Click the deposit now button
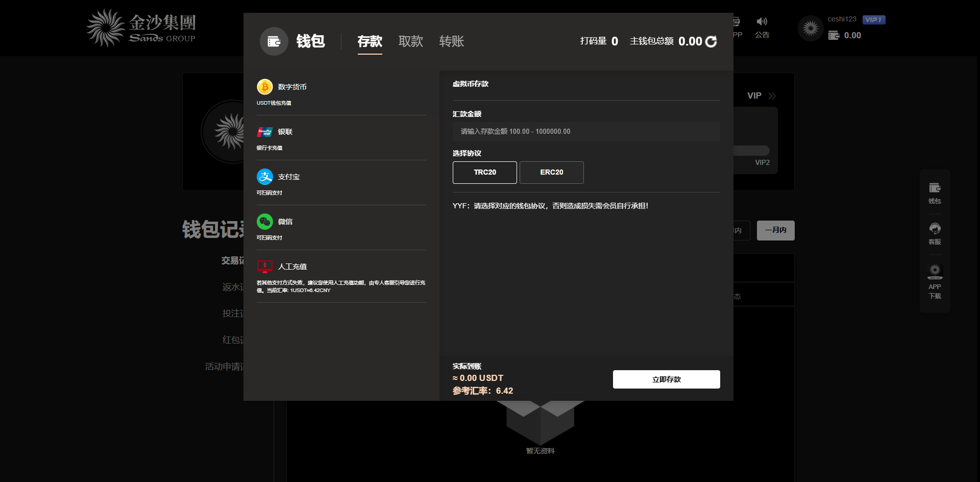The image size is (980, 482). 666,379
